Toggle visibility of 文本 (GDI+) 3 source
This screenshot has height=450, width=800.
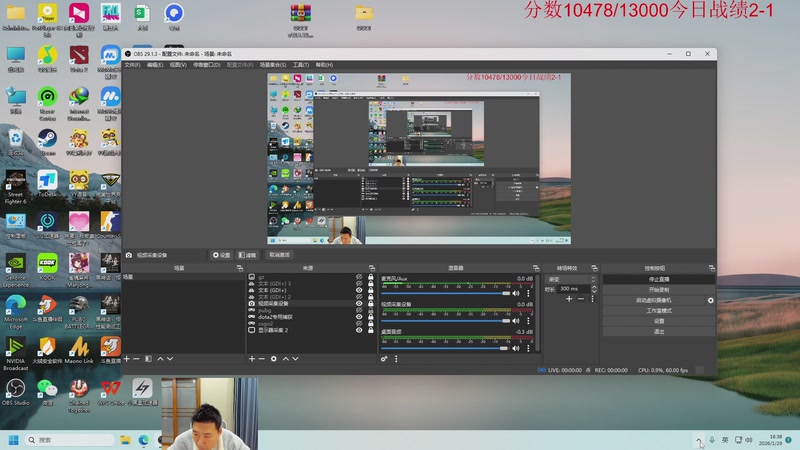359,284
